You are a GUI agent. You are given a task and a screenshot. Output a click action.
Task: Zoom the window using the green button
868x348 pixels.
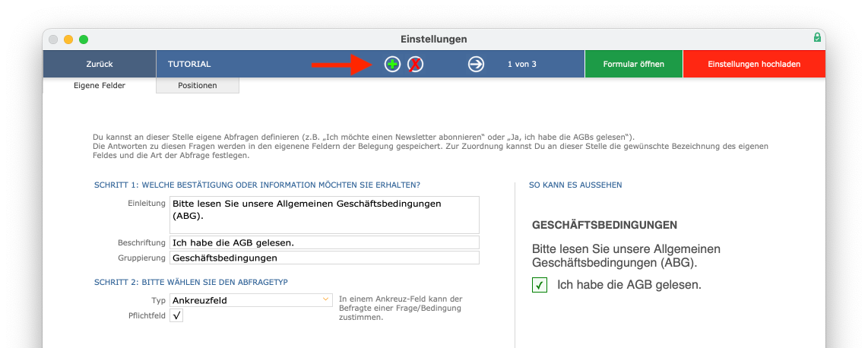84,39
